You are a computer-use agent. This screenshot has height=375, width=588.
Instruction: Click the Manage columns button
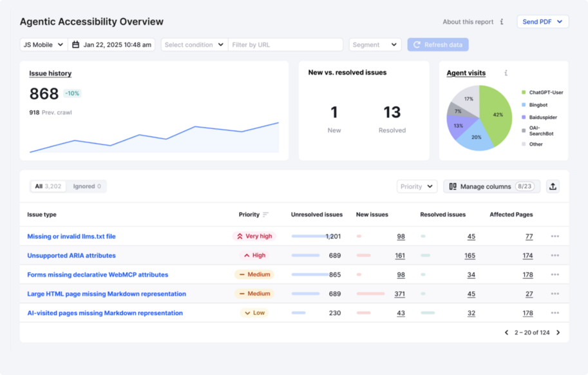pos(491,186)
